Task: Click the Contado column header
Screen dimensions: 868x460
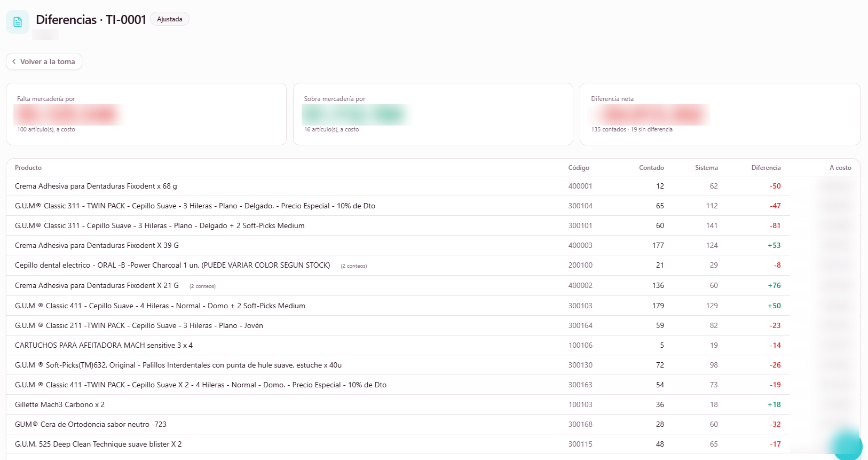Action: tap(651, 168)
